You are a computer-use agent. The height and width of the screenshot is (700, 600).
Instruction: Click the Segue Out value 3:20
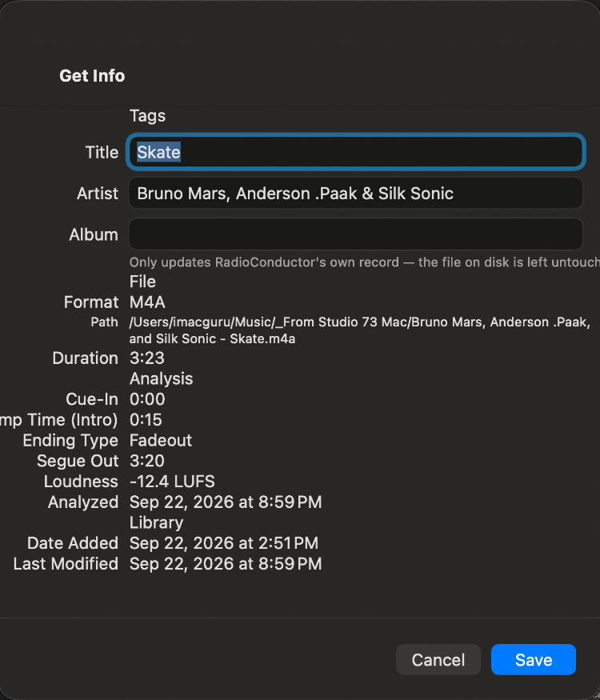147,461
